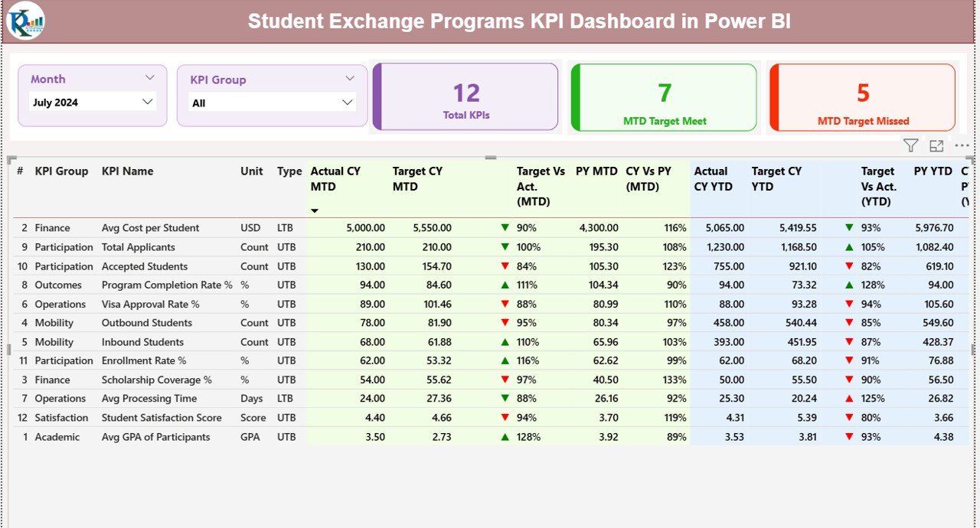Click the sort arrow under Actual CY MTD

(x=314, y=210)
